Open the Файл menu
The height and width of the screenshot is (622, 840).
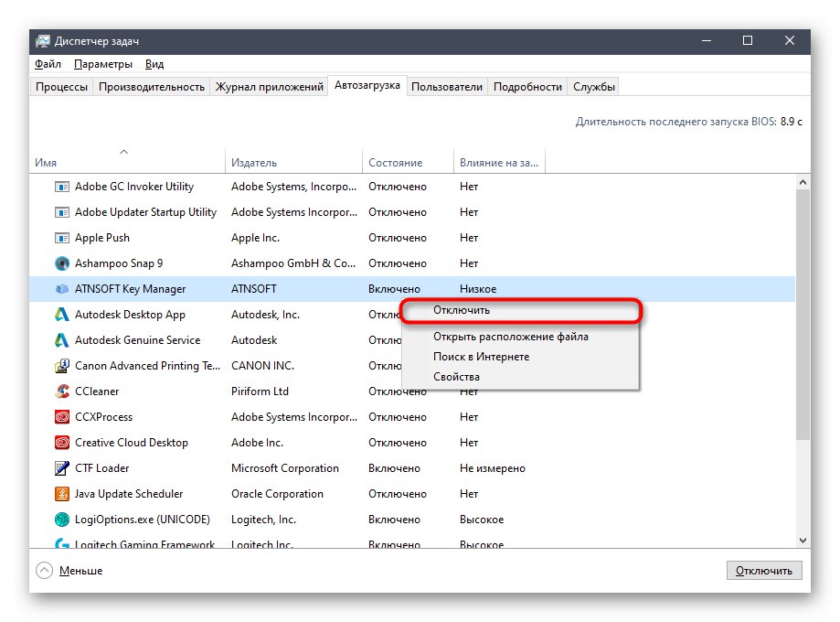pos(48,64)
